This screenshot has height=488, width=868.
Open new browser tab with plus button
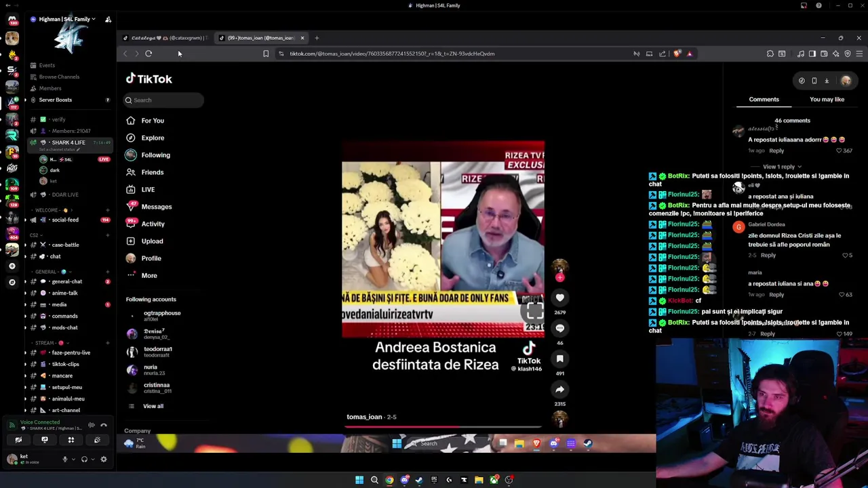(x=317, y=38)
